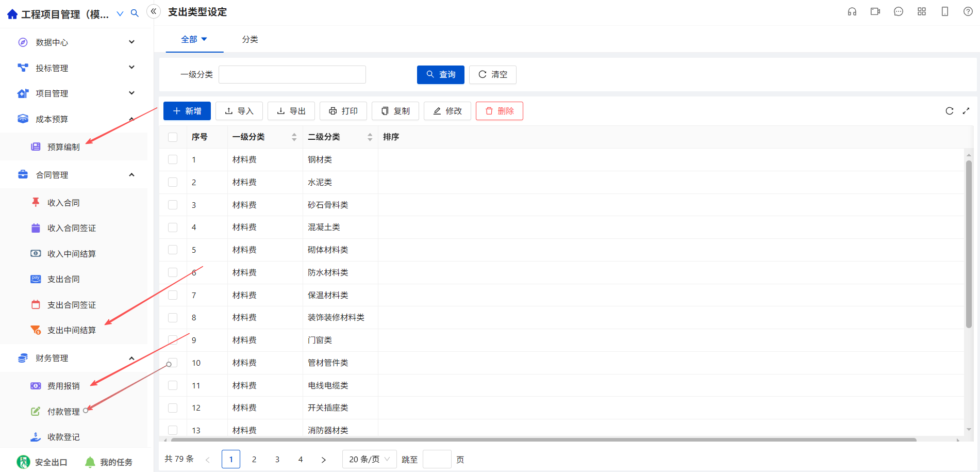Screen dimensions: 980x472
Task: Click the 导出 export button
Action: pyautogui.click(x=291, y=111)
